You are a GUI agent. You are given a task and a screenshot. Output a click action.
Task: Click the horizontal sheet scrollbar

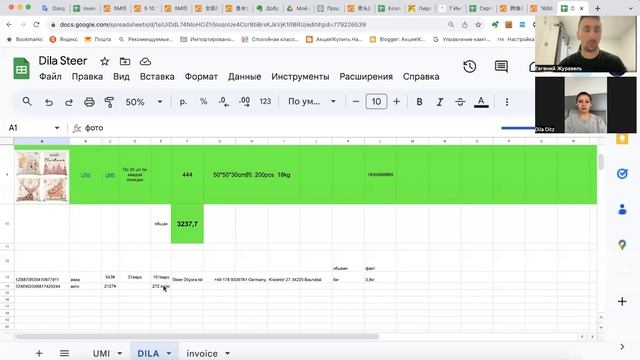[x=197, y=337]
